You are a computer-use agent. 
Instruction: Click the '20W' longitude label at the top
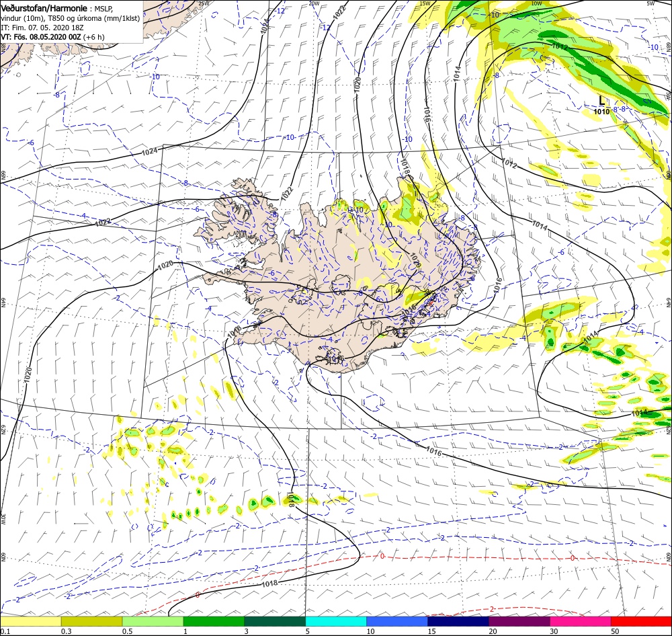[314, 3]
